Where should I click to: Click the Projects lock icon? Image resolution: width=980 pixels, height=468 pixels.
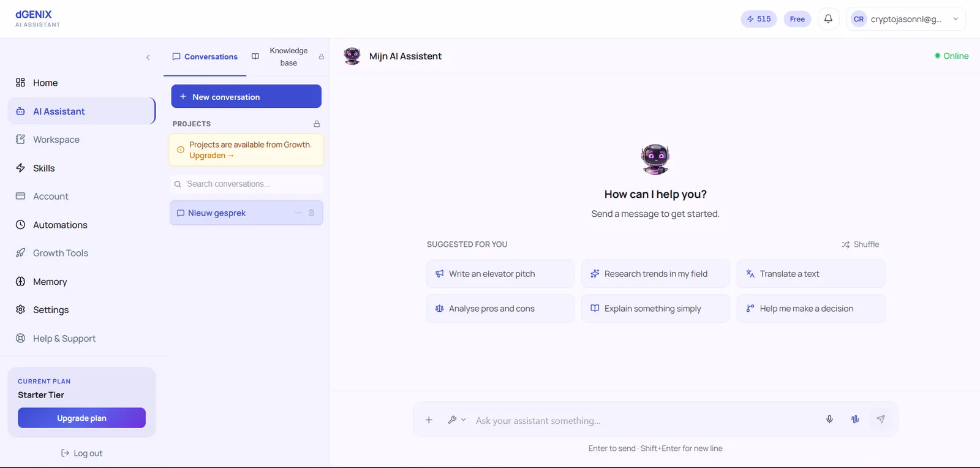click(x=317, y=124)
